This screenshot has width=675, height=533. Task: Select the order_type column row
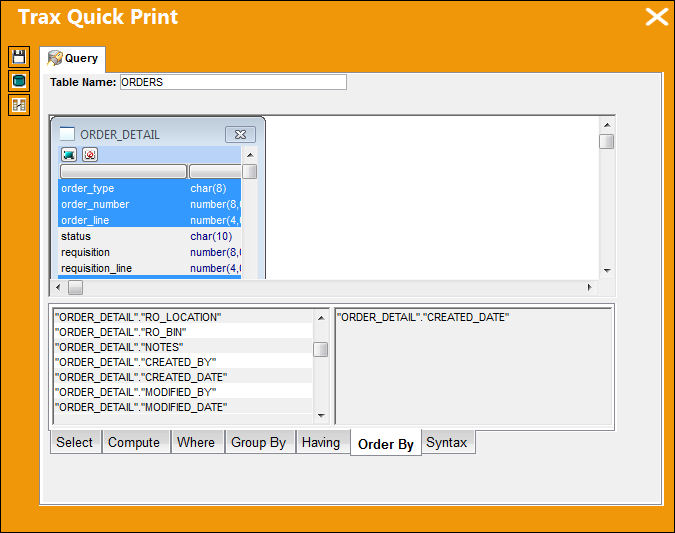pyautogui.click(x=149, y=188)
